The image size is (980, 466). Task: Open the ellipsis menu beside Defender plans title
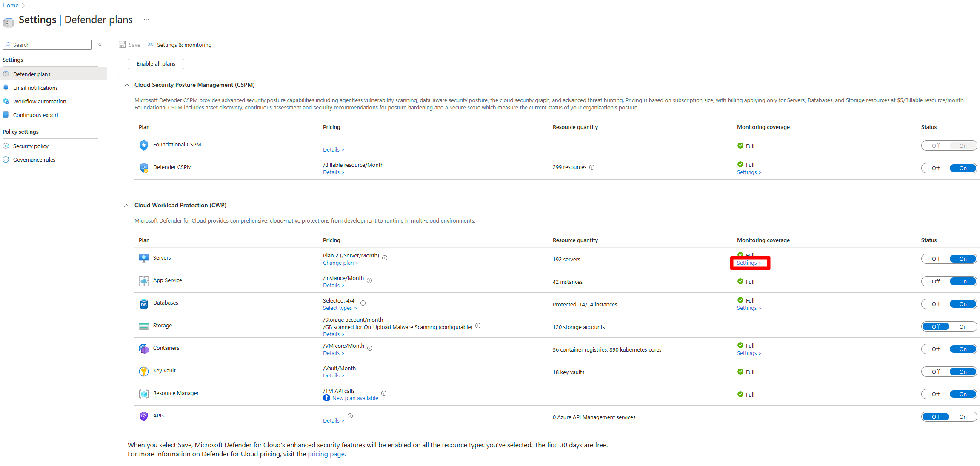(x=146, y=20)
